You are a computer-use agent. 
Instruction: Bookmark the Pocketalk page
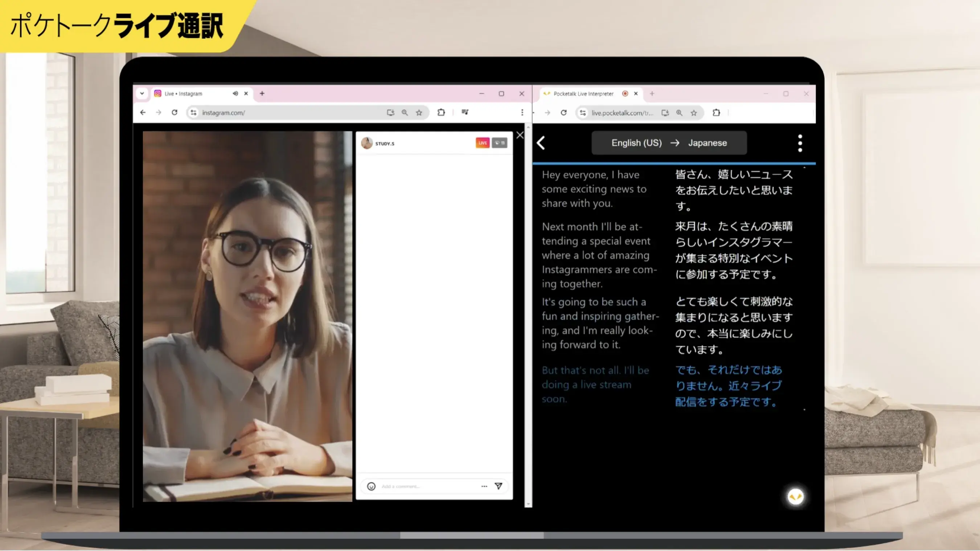click(694, 112)
